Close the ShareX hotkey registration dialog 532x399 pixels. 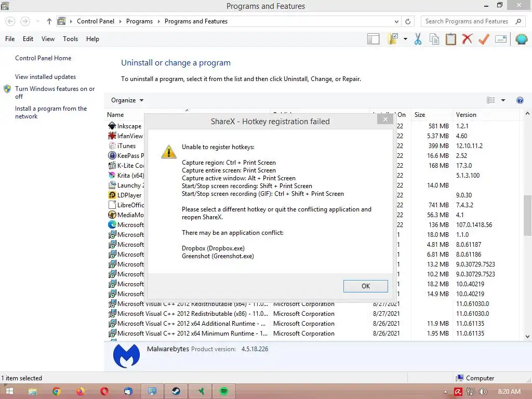(x=385, y=119)
